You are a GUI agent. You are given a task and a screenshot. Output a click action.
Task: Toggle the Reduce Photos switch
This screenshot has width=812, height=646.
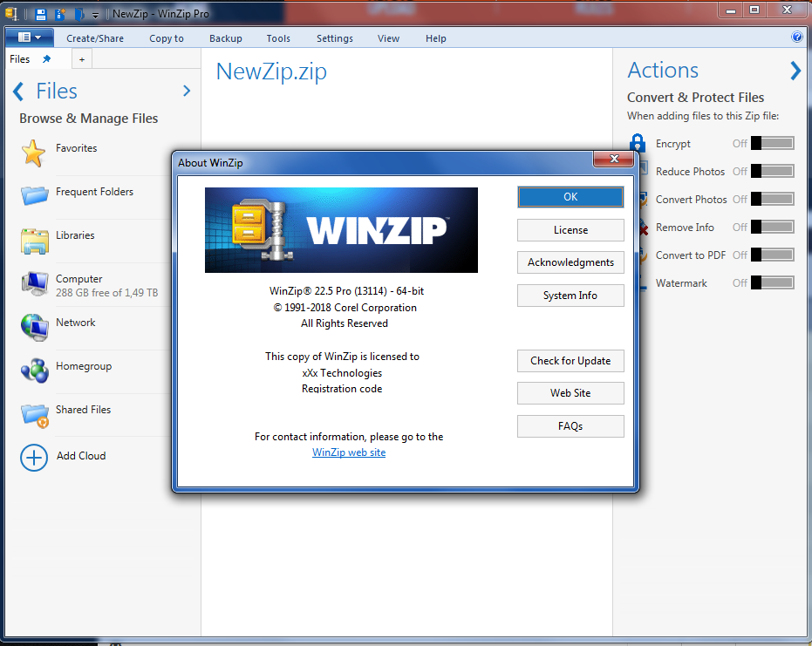click(x=772, y=171)
